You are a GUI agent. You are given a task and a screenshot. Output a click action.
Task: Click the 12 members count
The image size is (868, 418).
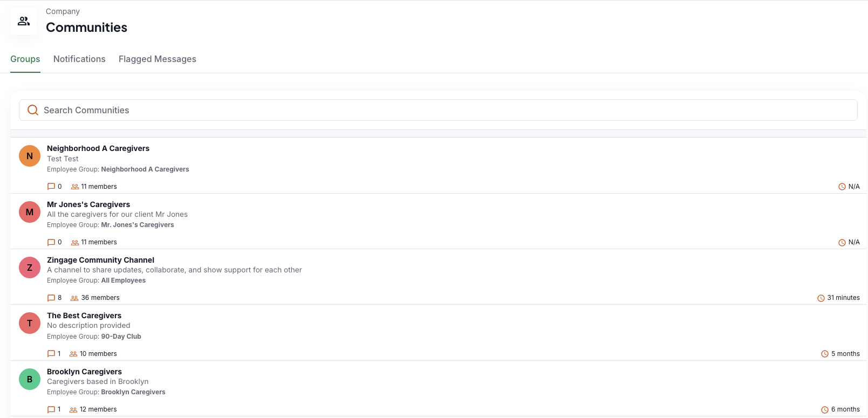(98, 409)
